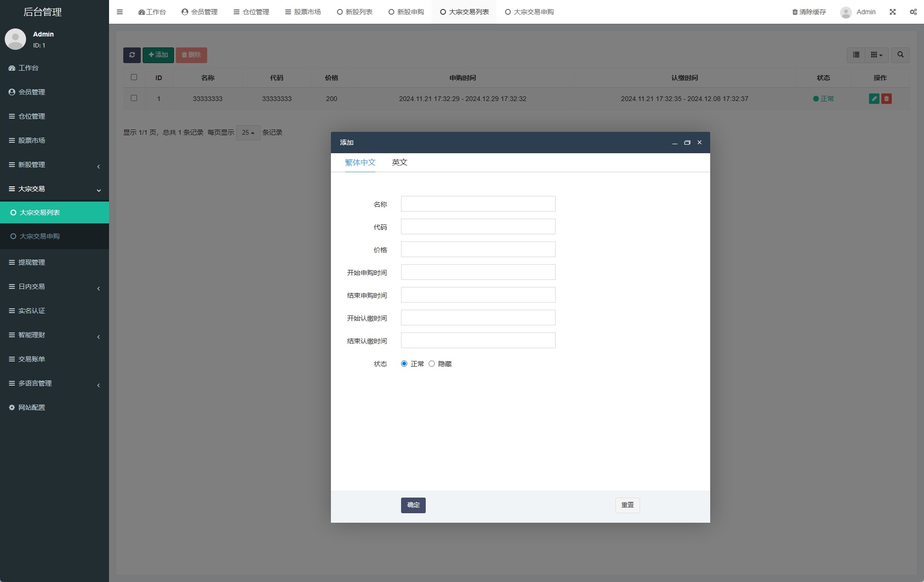Select the 隐藏 status radio button

(x=431, y=364)
